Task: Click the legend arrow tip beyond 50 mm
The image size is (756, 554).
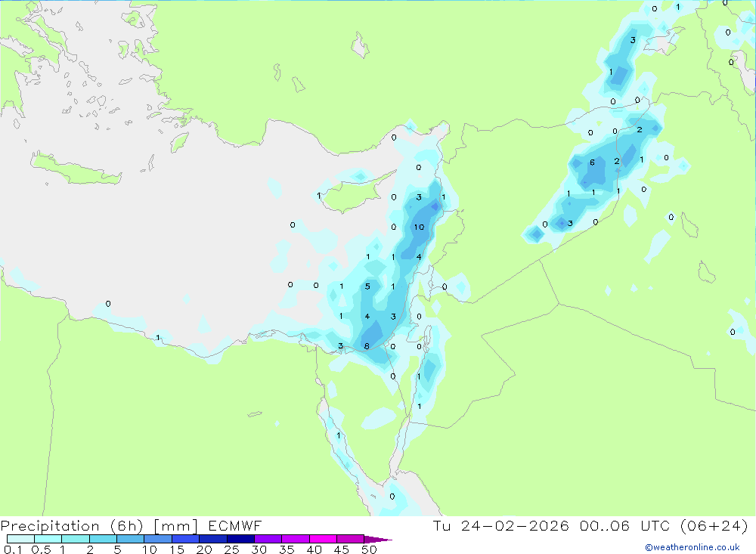Action: tap(378, 539)
